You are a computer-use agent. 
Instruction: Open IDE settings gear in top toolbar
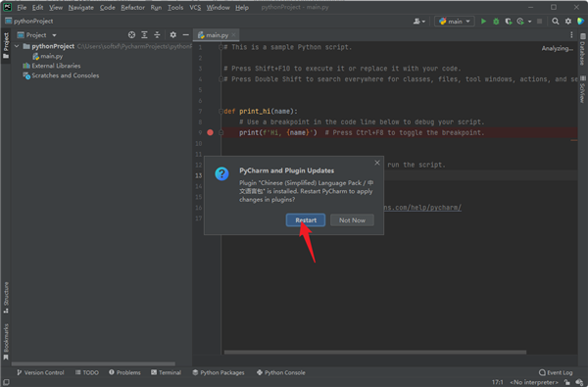(568, 22)
